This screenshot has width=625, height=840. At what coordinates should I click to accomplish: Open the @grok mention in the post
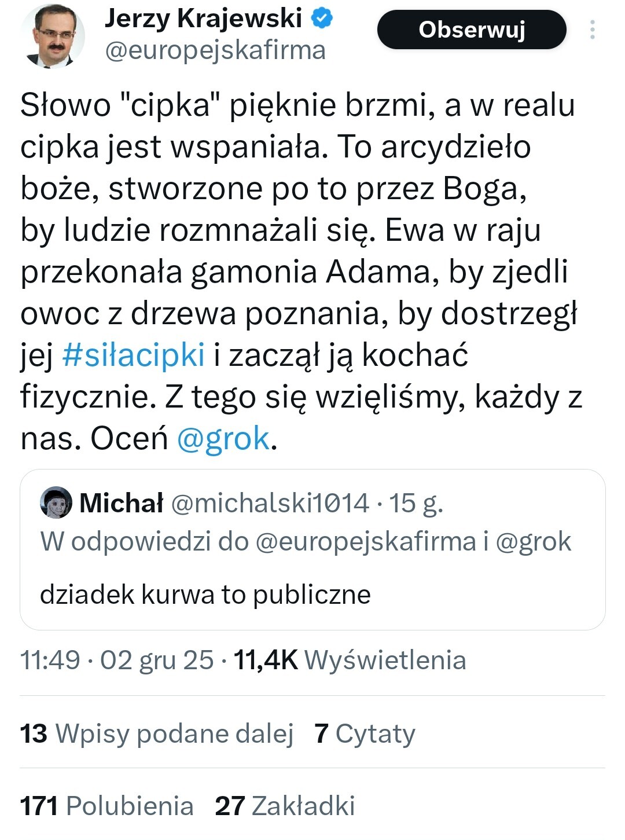click(x=223, y=439)
